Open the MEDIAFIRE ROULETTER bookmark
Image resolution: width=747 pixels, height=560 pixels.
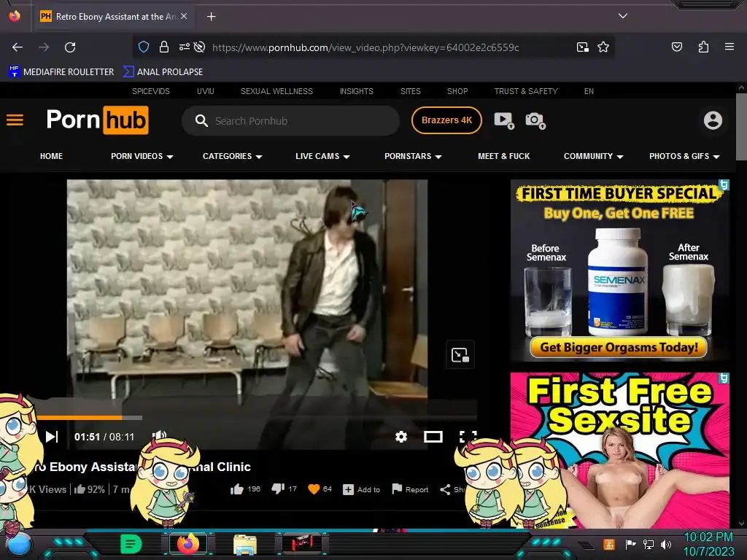(61, 72)
